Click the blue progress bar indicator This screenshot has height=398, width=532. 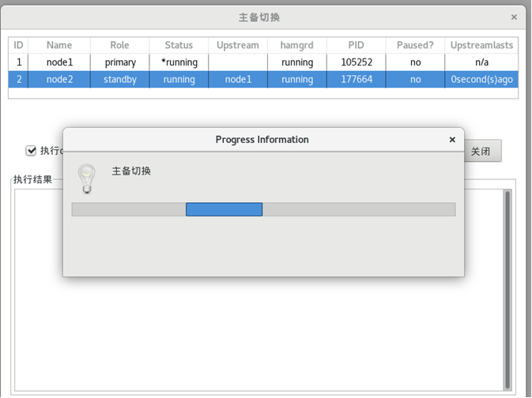coord(224,209)
